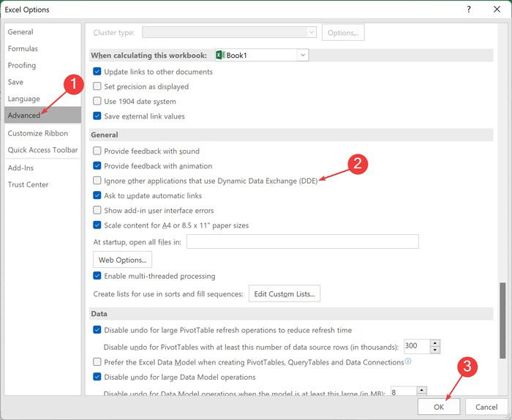The image size is (512, 420).
Task: Click the At startup open files field
Action: point(303,241)
